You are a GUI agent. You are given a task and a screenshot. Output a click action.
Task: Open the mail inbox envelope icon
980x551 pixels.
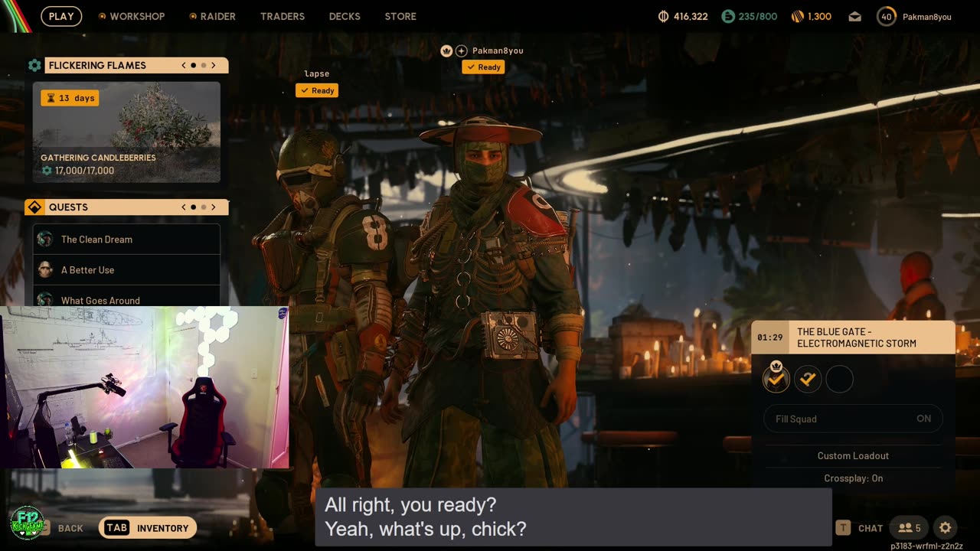click(x=855, y=16)
